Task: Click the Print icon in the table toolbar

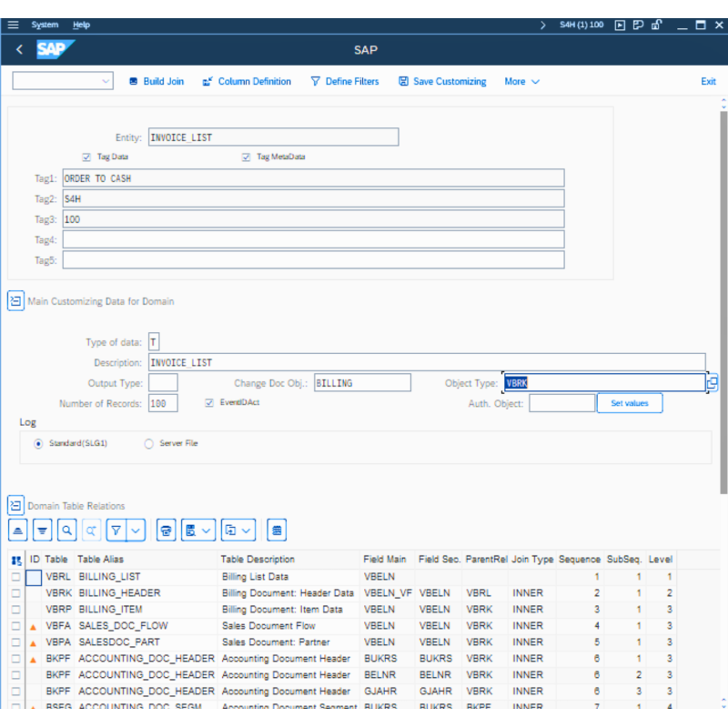Action: pyautogui.click(x=165, y=530)
